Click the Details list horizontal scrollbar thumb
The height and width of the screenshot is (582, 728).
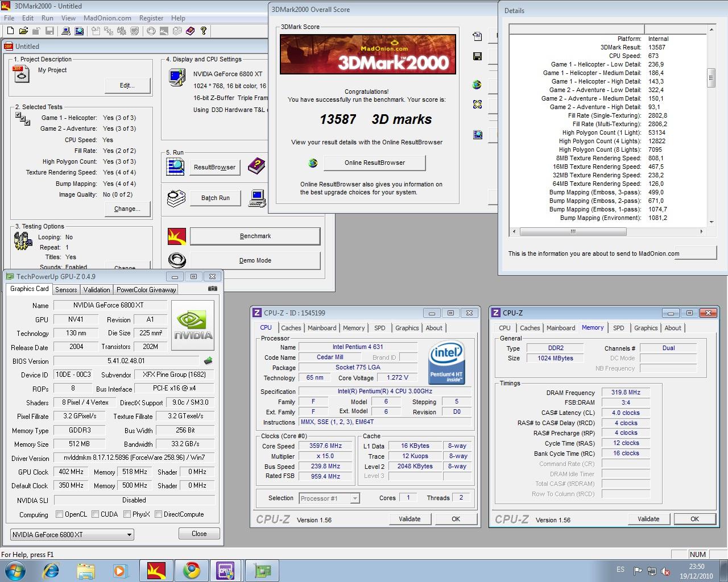coord(573,231)
